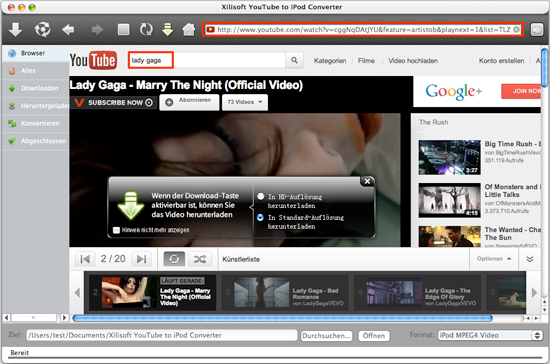
Task: Skip to next playlist video
Action: [x=141, y=259]
